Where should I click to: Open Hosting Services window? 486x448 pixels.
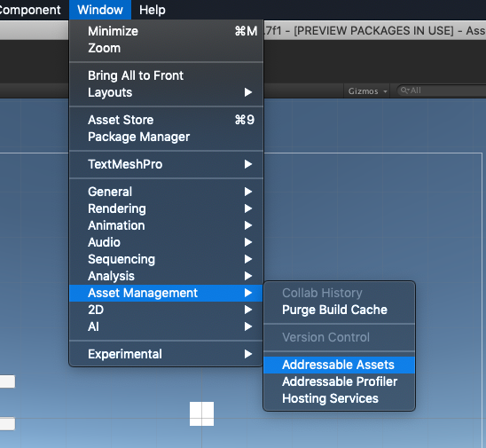click(x=339, y=398)
